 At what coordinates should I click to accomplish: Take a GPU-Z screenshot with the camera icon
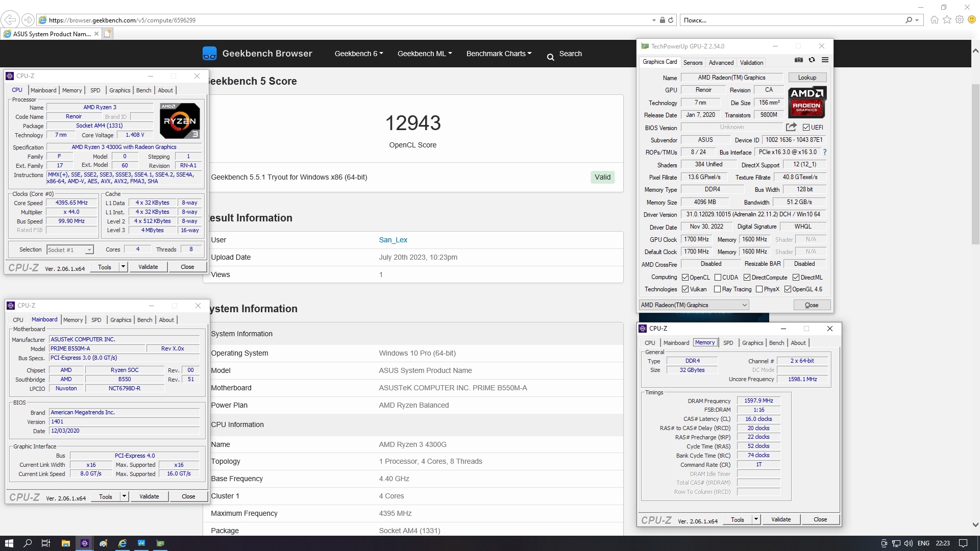click(x=799, y=60)
